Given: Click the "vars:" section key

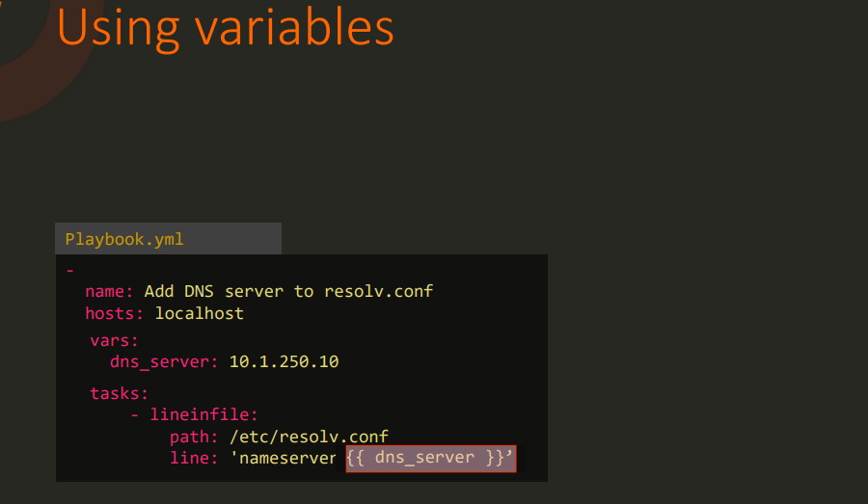Looking at the screenshot, I should click(115, 340).
